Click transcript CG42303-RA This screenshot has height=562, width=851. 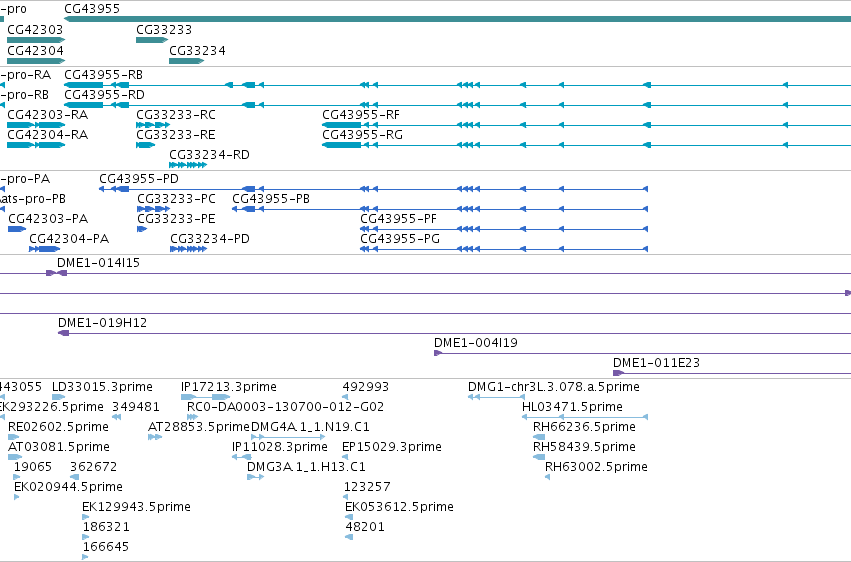(36, 125)
